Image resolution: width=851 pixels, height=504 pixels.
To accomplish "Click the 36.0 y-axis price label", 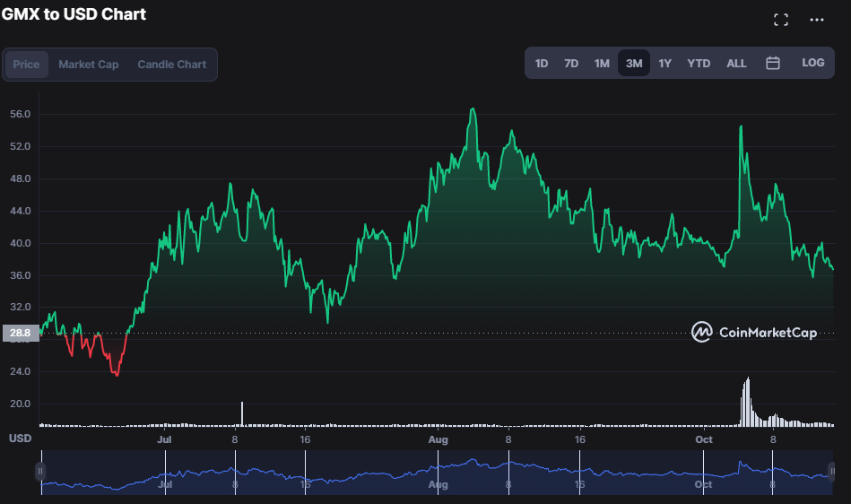I will pos(20,275).
